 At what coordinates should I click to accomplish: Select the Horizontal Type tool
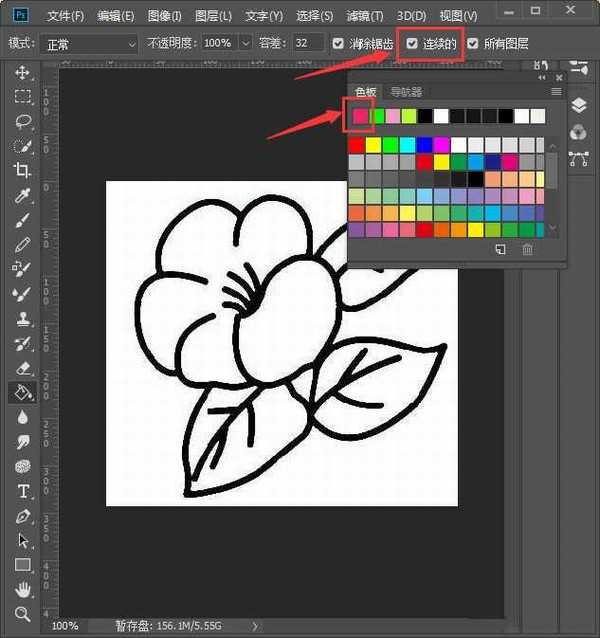tap(22, 491)
